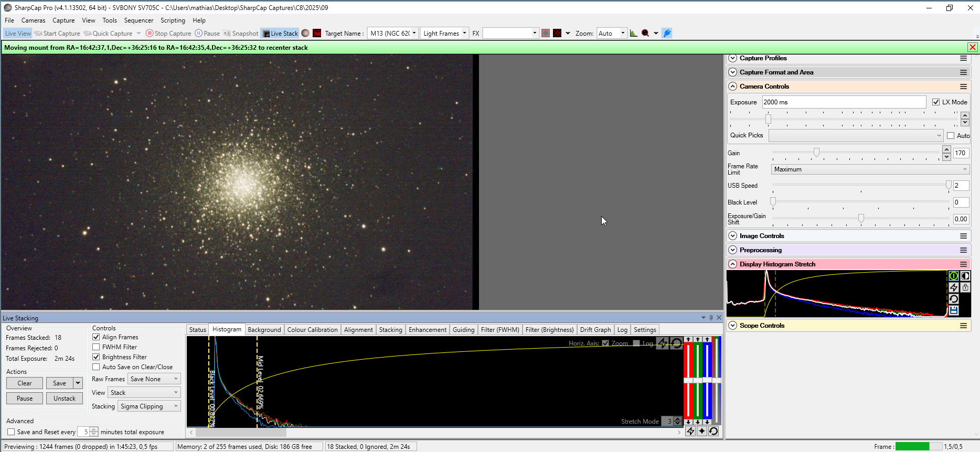
Task: Click the lock icon in Display Histogram Stretch
Action: coord(965,287)
